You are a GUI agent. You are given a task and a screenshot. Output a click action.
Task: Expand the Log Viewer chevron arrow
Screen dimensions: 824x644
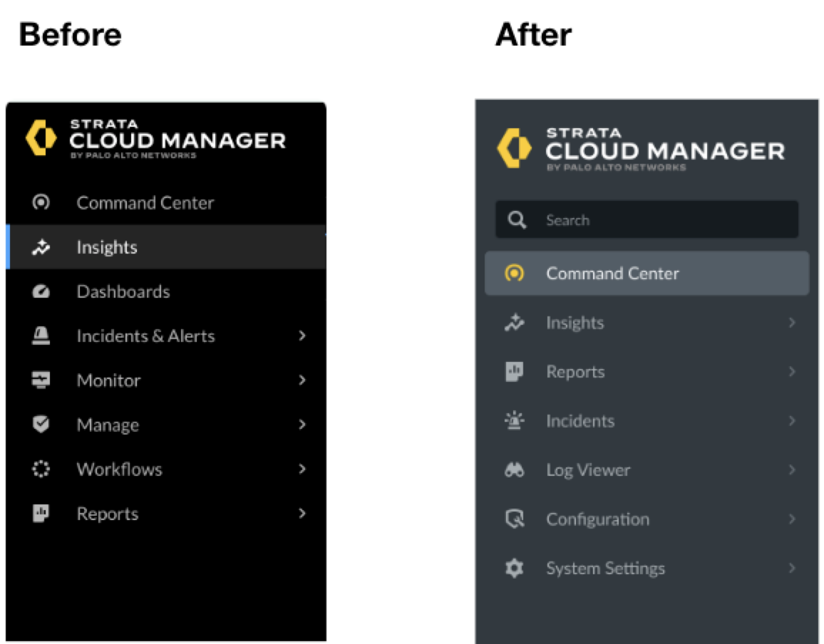791,470
